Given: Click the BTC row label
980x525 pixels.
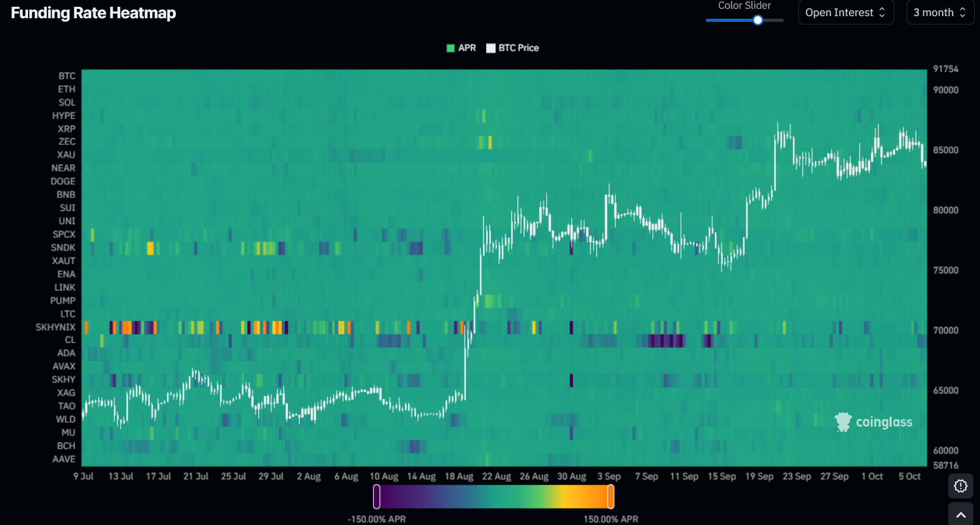Looking at the screenshot, I should pos(67,76).
